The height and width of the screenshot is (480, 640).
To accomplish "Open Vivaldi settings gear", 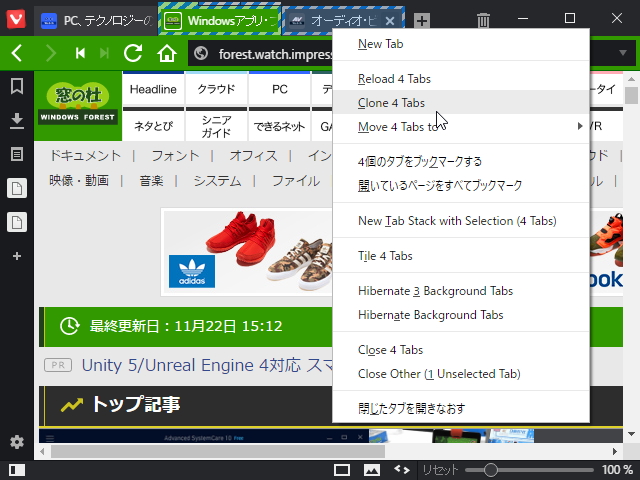I will coord(17,442).
